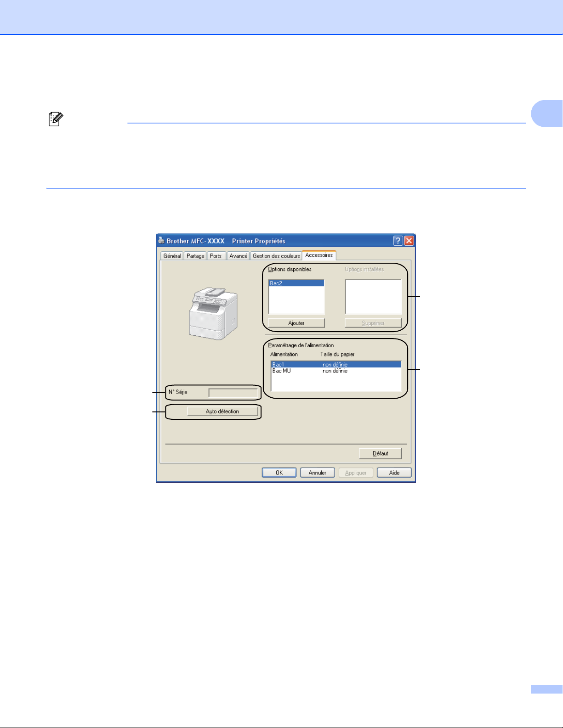This screenshot has width=563, height=728.
Task: Click the Brother printer illustration
Action: tap(213, 314)
